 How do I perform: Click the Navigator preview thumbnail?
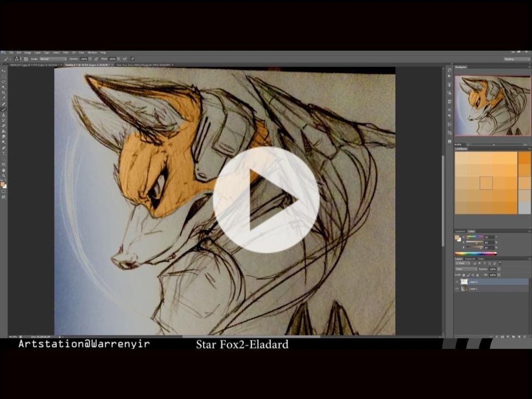click(492, 105)
